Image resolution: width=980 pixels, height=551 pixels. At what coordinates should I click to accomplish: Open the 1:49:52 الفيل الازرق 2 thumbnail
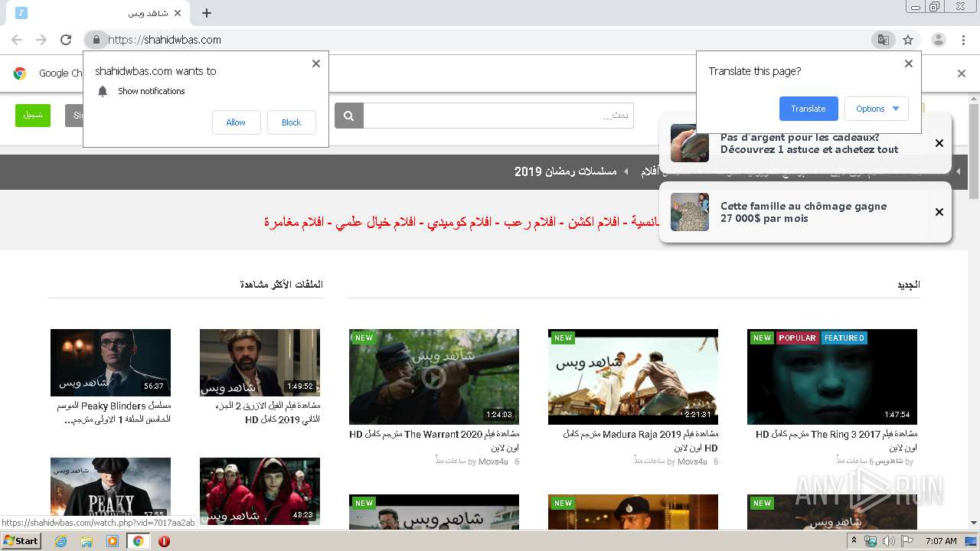pyautogui.click(x=260, y=363)
